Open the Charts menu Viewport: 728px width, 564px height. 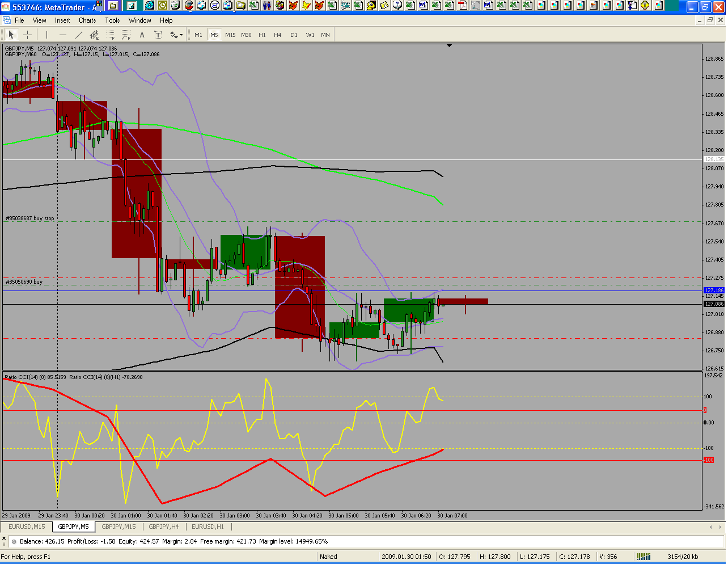[x=87, y=20]
